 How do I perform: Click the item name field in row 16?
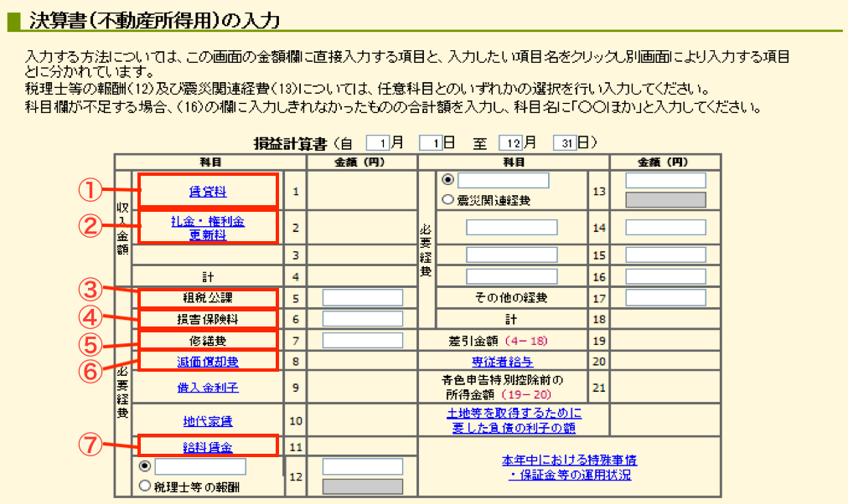pyautogui.click(x=512, y=276)
